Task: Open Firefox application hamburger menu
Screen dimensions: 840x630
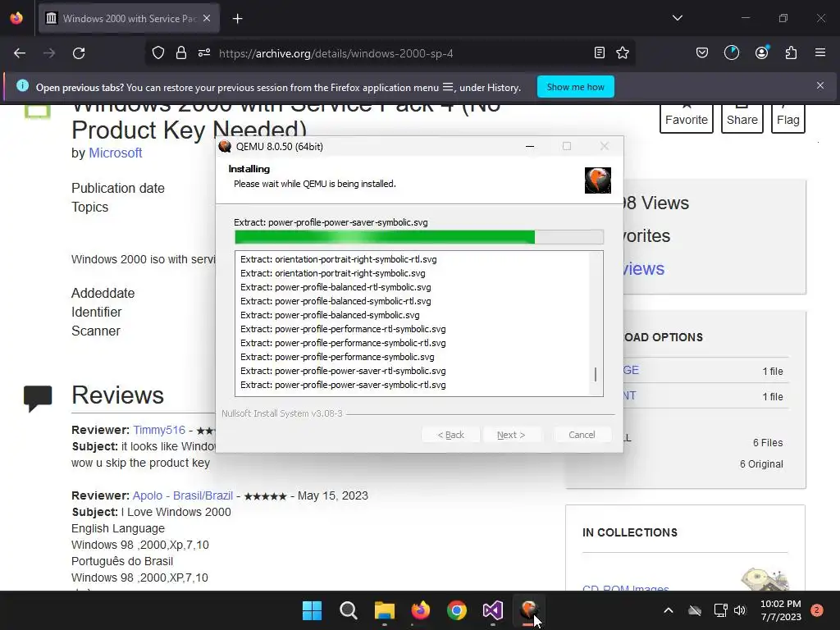Action: point(820,52)
